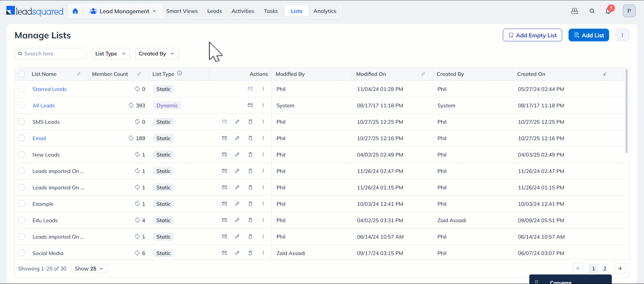This screenshot has width=644, height=284.
Task: Open the Smart Views tab
Action: 182,11
